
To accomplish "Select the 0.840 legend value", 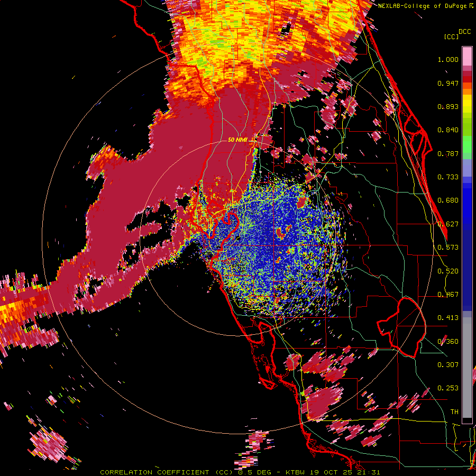I will (x=448, y=130).
